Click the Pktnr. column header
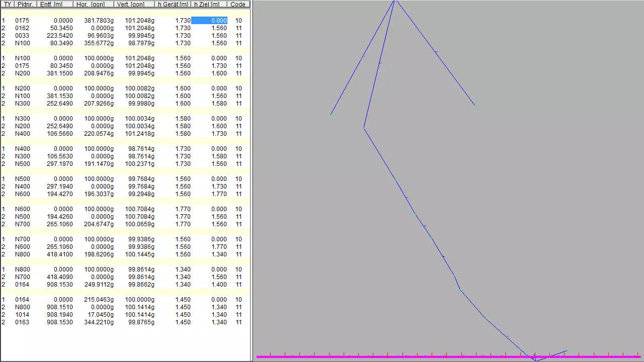644x362 pixels. [x=25, y=4]
